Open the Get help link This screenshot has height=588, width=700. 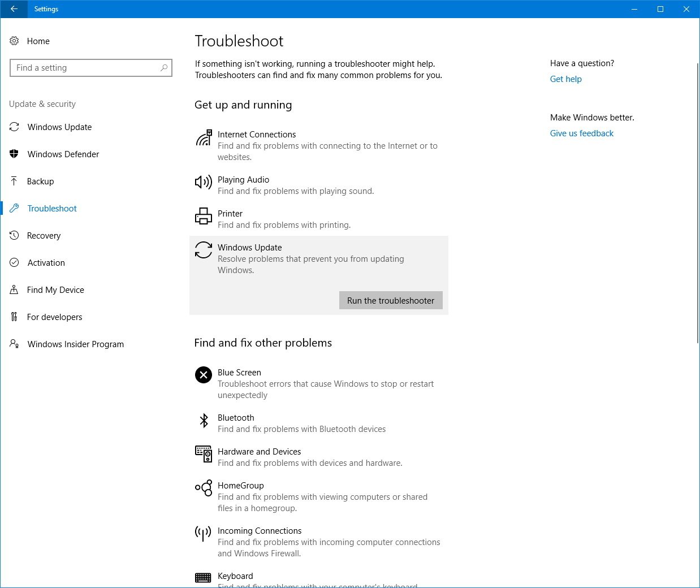[x=565, y=79]
